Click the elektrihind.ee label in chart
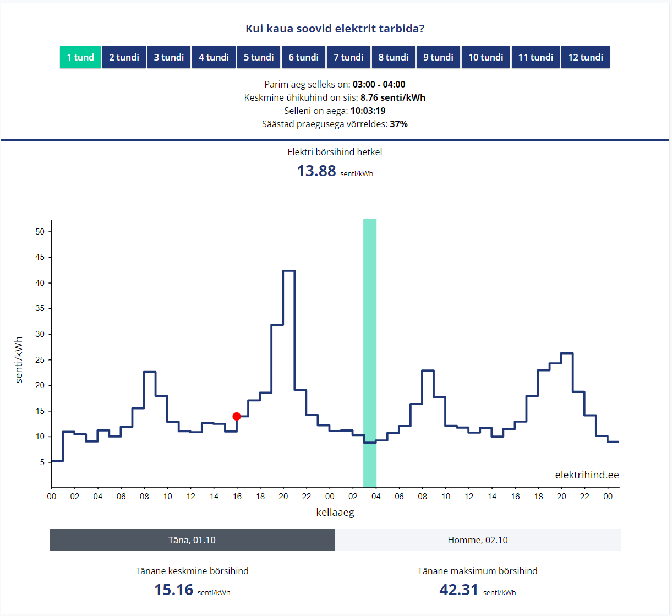This screenshot has height=616, width=672. [587, 475]
